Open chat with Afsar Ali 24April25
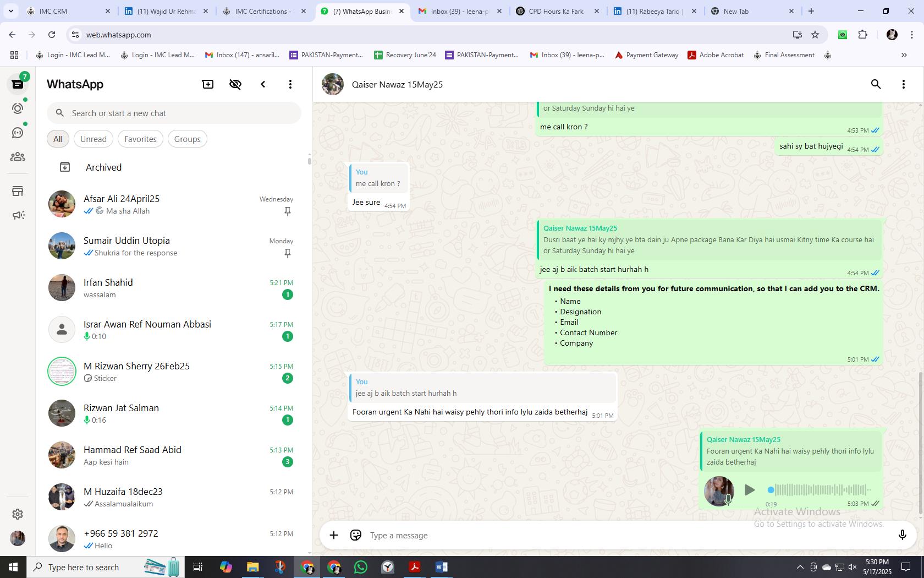 coord(174,204)
